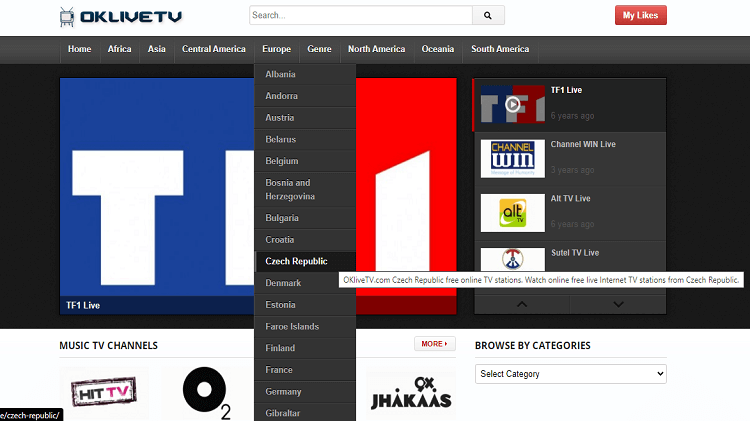The image size is (750, 421).
Task: Open the My Likes page
Action: click(640, 15)
